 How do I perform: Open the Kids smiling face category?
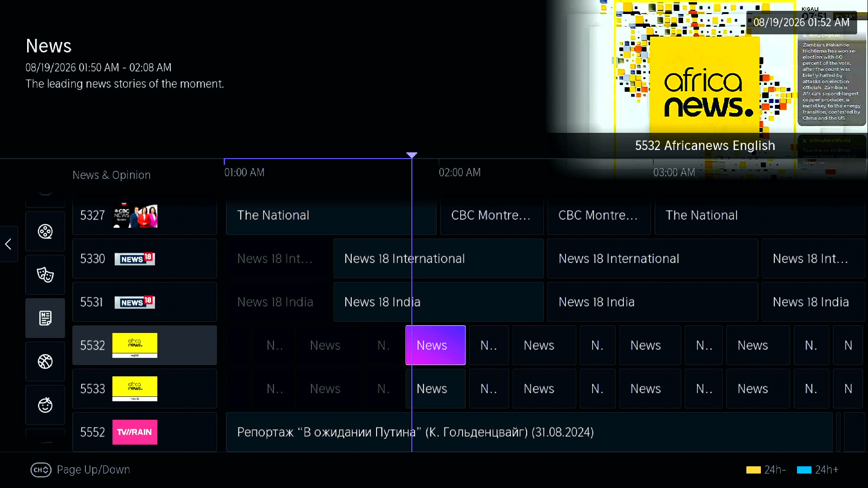pos(45,405)
